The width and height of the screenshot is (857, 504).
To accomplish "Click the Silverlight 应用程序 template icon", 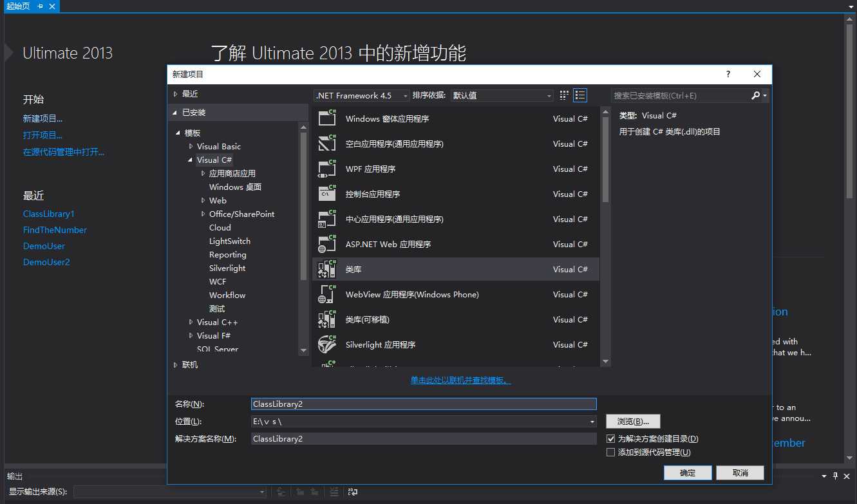I will tap(327, 344).
